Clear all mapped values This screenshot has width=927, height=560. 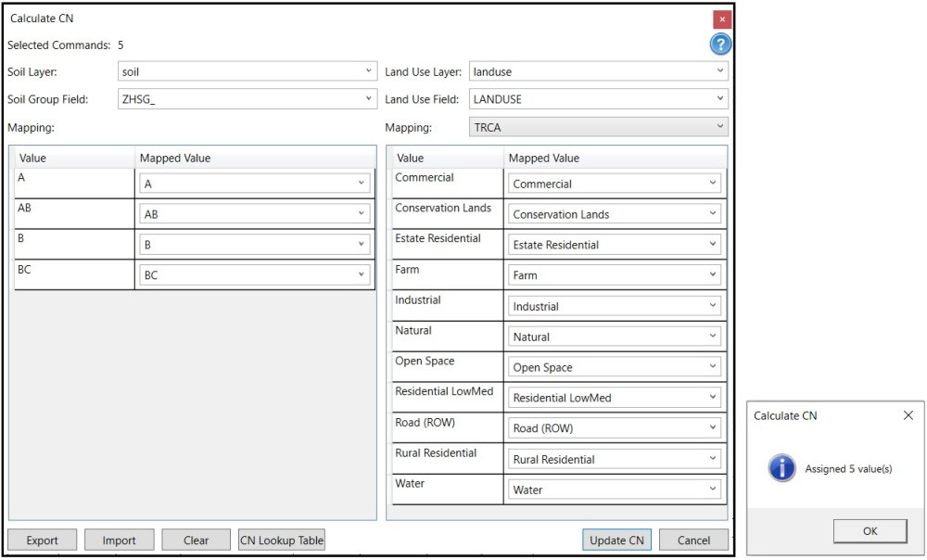(195, 540)
